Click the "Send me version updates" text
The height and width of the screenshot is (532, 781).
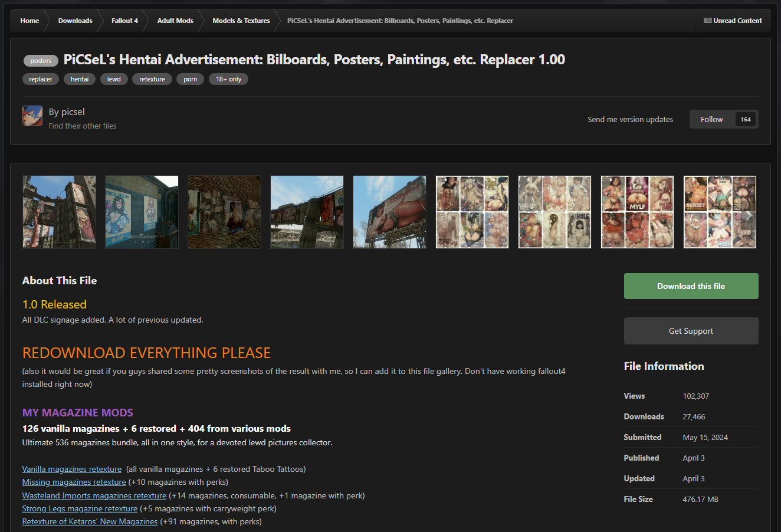pyautogui.click(x=630, y=119)
